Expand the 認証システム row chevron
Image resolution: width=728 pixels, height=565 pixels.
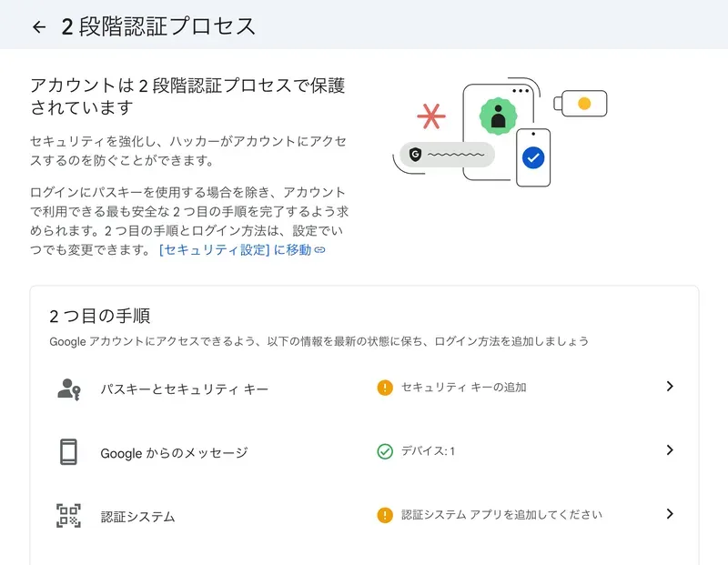click(x=670, y=514)
